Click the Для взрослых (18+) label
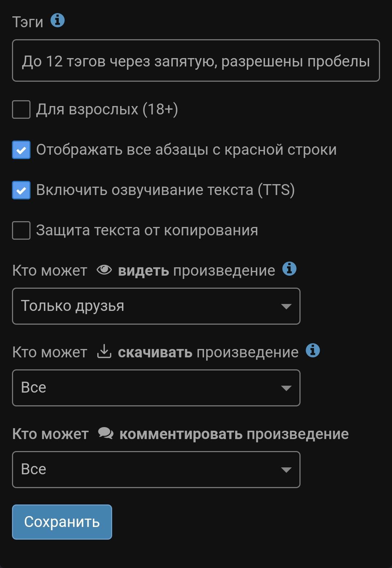This screenshot has height=568, width=392. click(107, 110)
